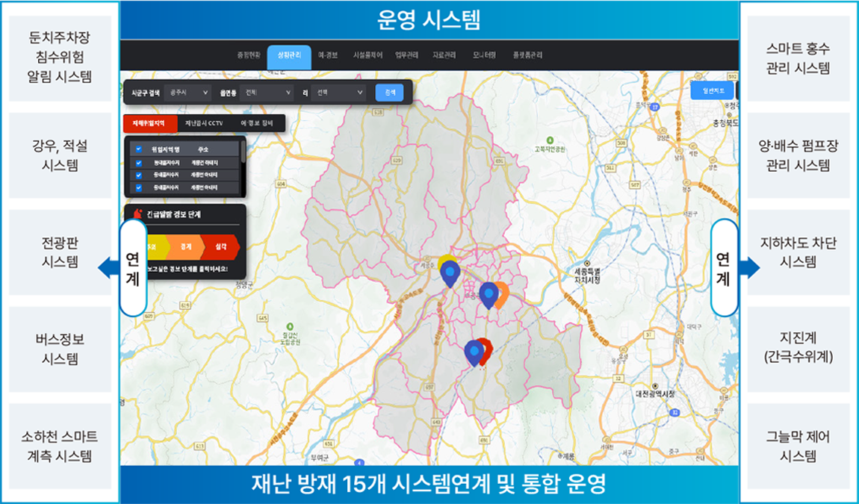Click the blue route 32 highway shield
The height and width of the screenshot is (504, 859).
coord(675,412)
